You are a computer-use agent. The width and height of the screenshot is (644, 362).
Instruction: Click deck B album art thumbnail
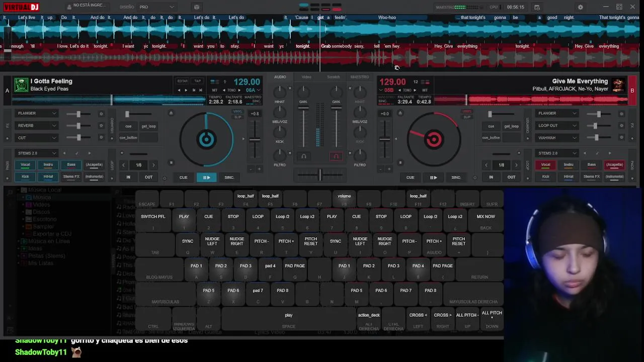coord(618,84)
